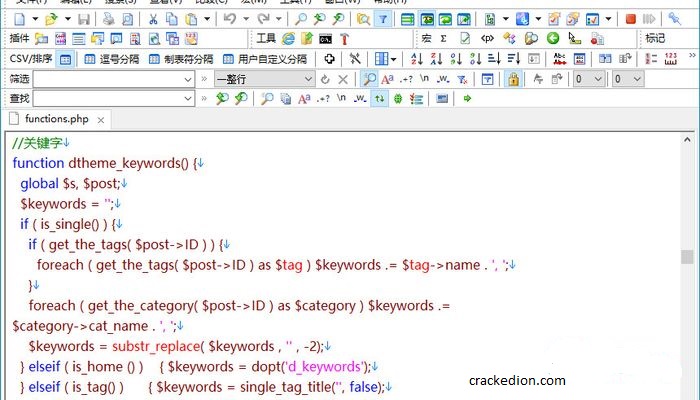700x400 pixels.
Task: Open the Undo history dropdown arrow
Action: tap(246, 19)
